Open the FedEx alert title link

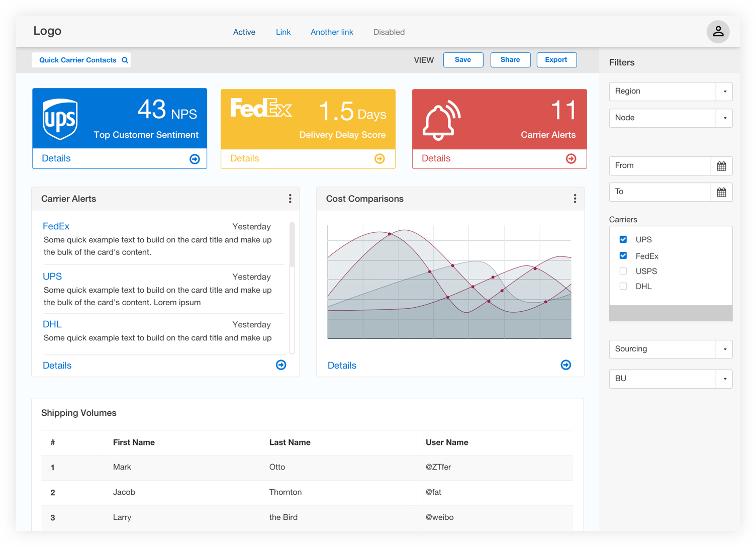(56, 226)
